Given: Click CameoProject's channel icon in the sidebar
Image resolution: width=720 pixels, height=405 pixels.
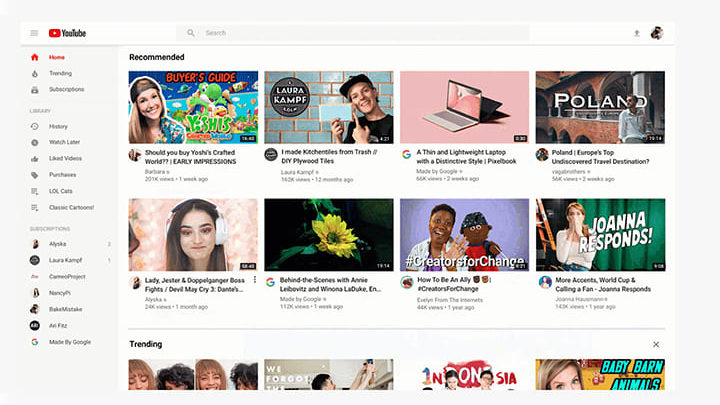Looking at the screenshot, I should (34, 276).
